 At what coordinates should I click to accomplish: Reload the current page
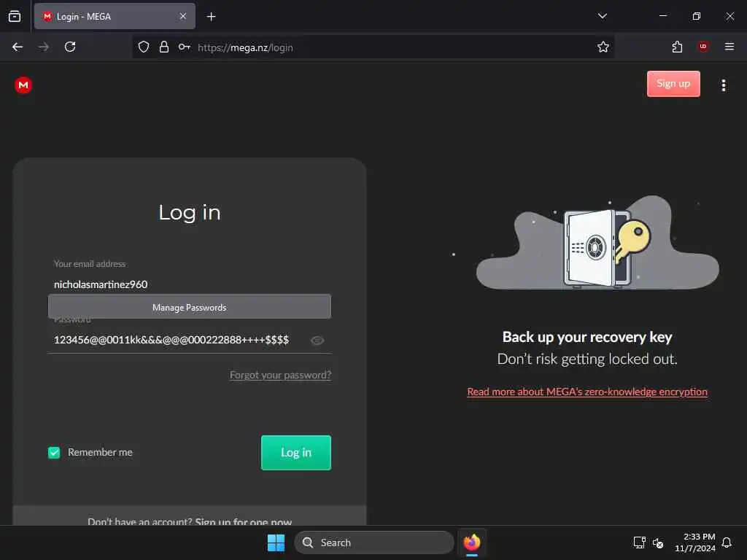pos(70,47)
